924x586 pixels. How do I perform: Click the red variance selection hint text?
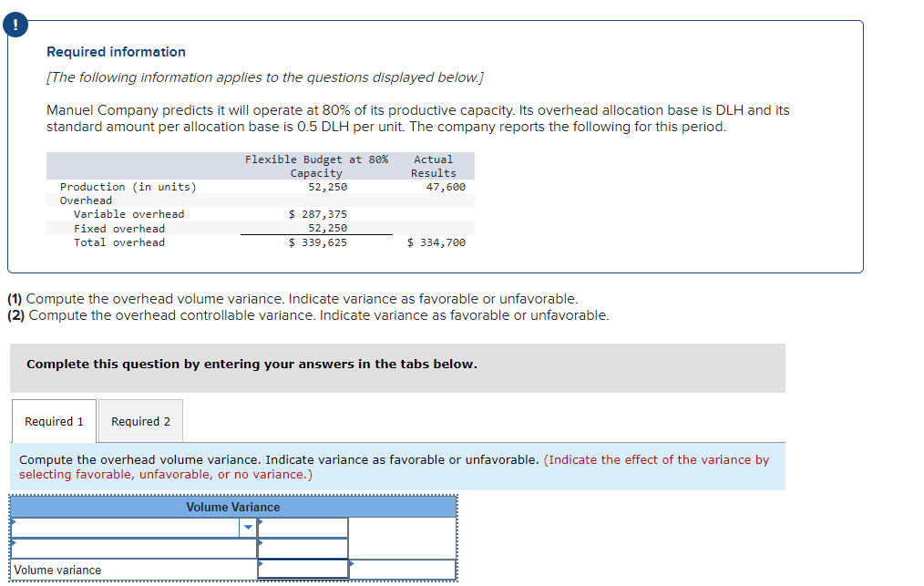click(394, 467)
